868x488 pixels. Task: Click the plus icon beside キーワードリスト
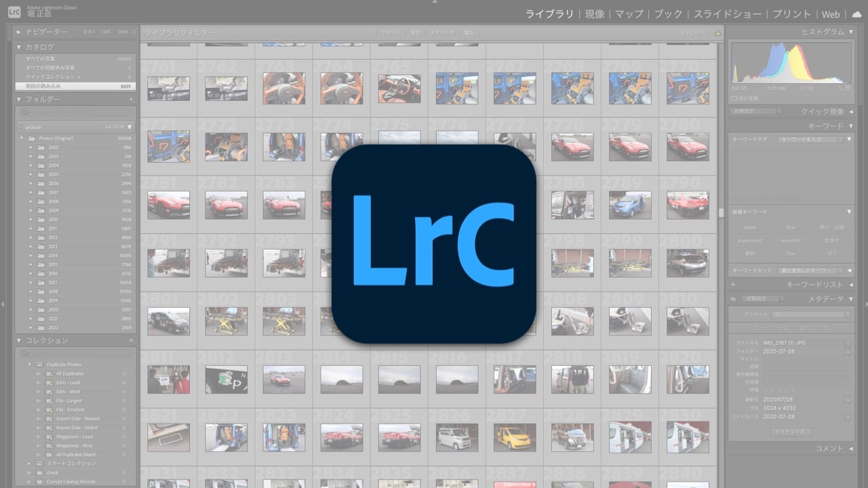[x=733, y=285]
